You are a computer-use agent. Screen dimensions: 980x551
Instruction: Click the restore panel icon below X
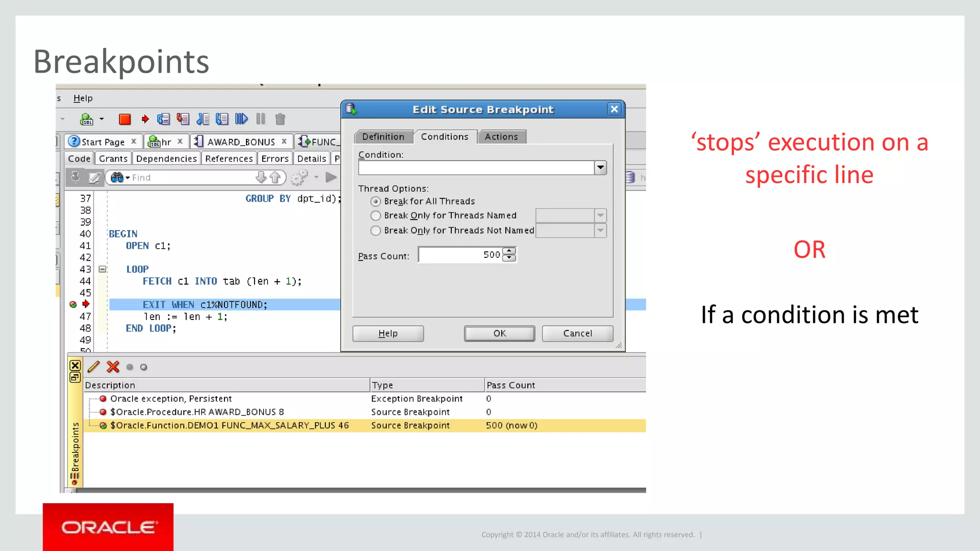(75, 378)
